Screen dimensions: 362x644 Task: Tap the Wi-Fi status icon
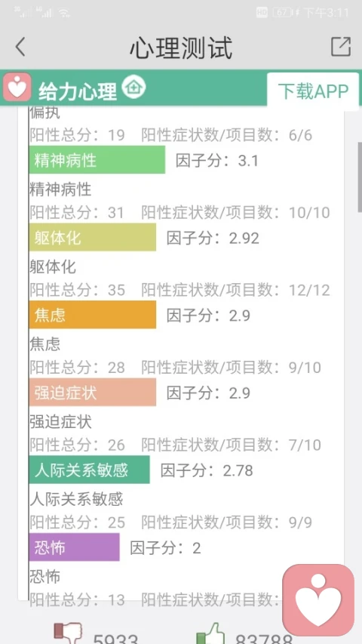pyautogui.click(x=64, y=13)
